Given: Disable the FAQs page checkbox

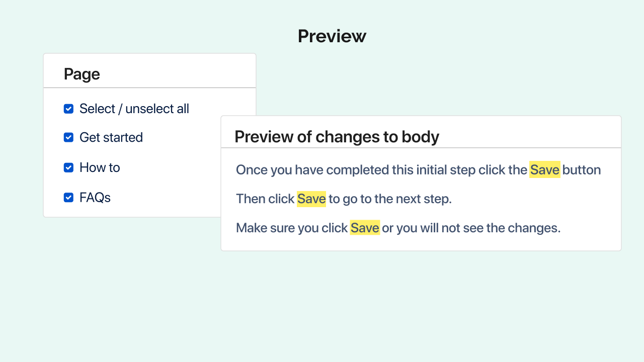Looking at the screenshot, I should pyautogui.click(x=68, y=198).
